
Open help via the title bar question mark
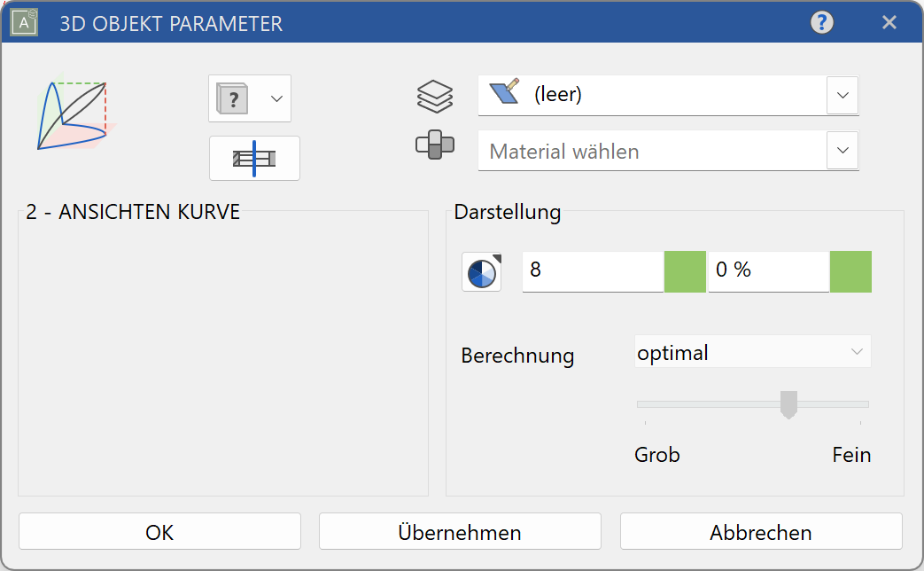click(x=821, y=22)
